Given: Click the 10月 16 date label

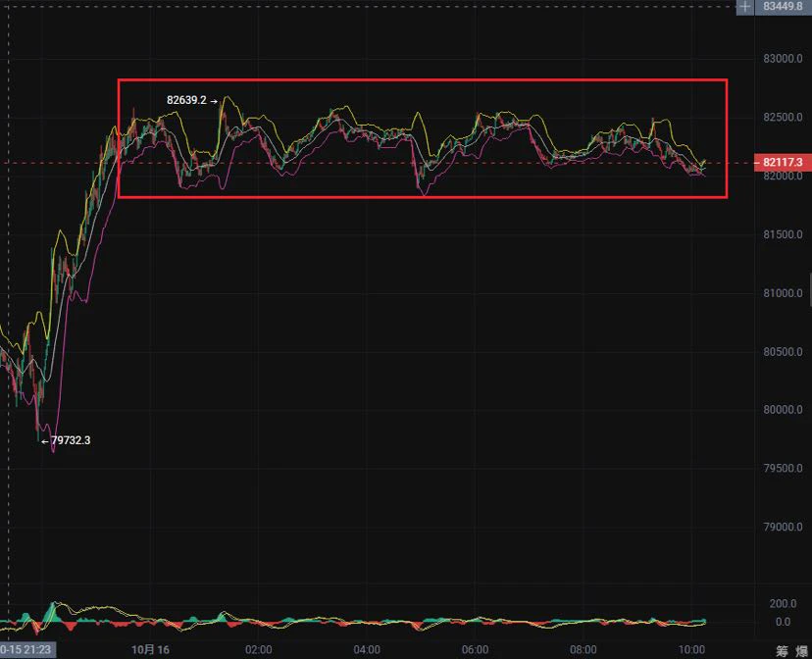Looking at the screenshot, I should tap(150, 649).
